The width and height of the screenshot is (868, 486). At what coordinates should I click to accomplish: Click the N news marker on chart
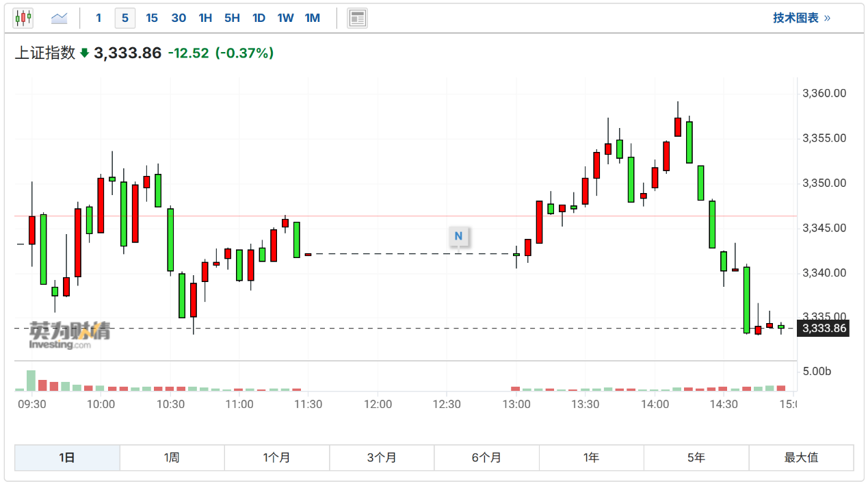click(458, 236)
